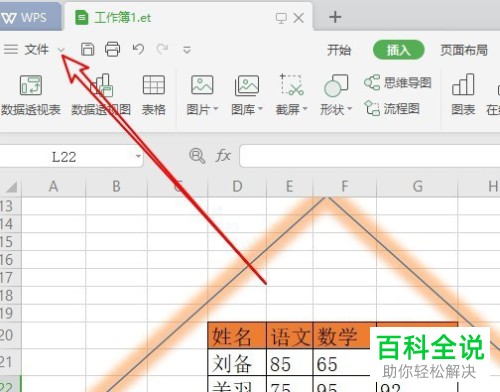Viewport: 500px width, 392px height.
Task: Select row 20 header
Action: (x=10, y=335)
